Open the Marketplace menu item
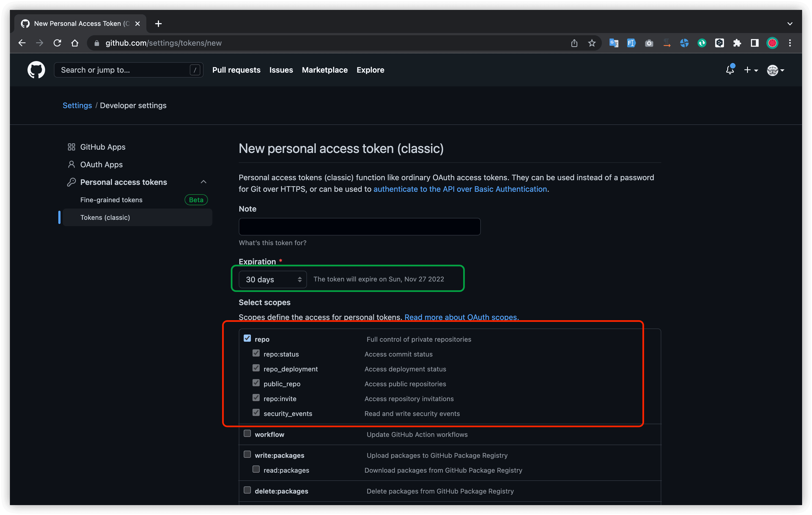The image size is (812, 515). click(x=324, y=70)
